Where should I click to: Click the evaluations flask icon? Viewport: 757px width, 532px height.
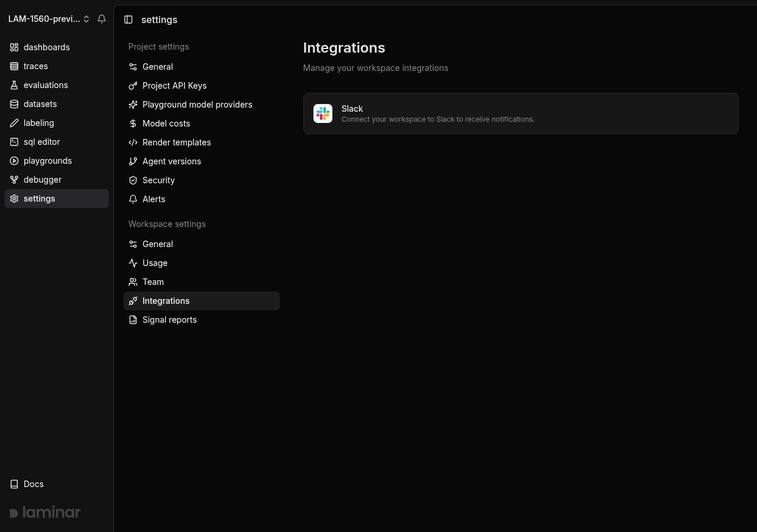click(x=14, y=85)
